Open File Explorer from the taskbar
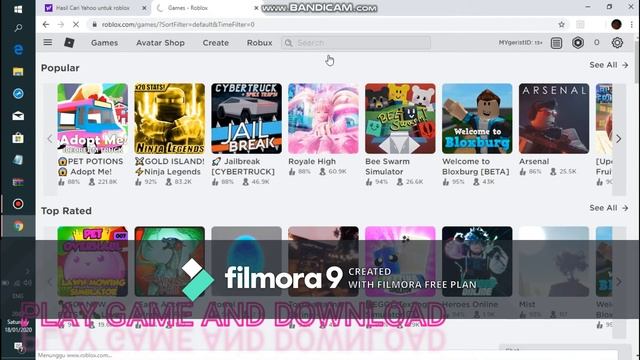The height and width of the screenshot is (360, 640). point(18,72)
